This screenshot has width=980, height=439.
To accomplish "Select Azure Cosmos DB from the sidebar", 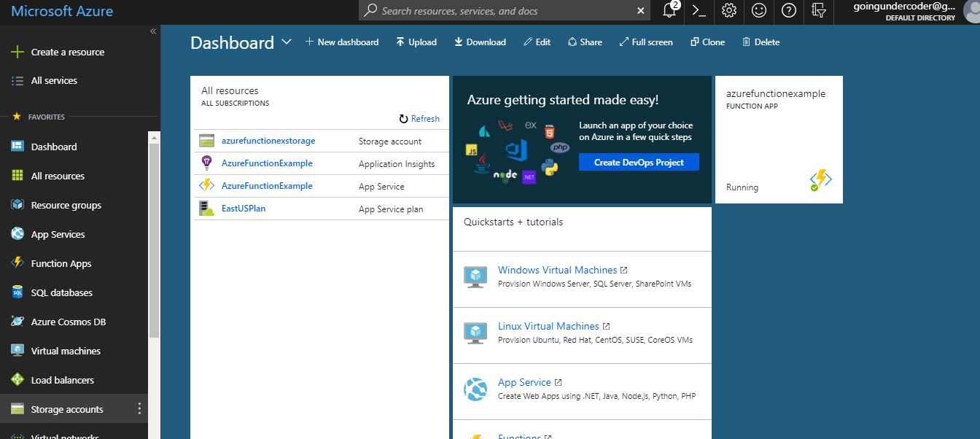I will pyautogui.click(x=67, y=322).
